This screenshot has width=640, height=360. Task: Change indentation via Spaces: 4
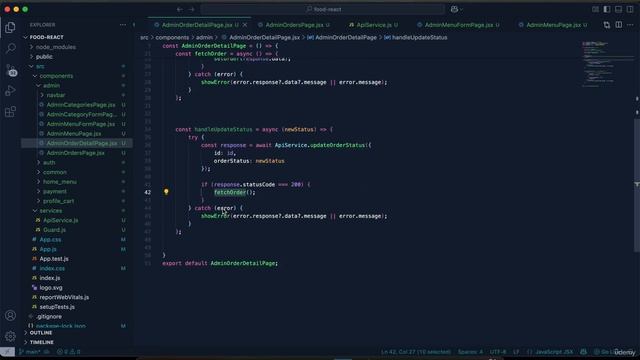(x=470, y=351)
